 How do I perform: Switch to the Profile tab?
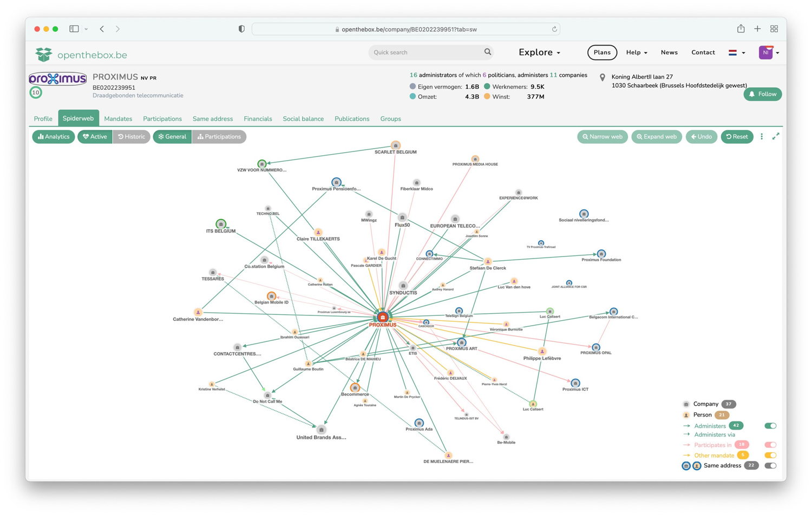pos(43,118)
